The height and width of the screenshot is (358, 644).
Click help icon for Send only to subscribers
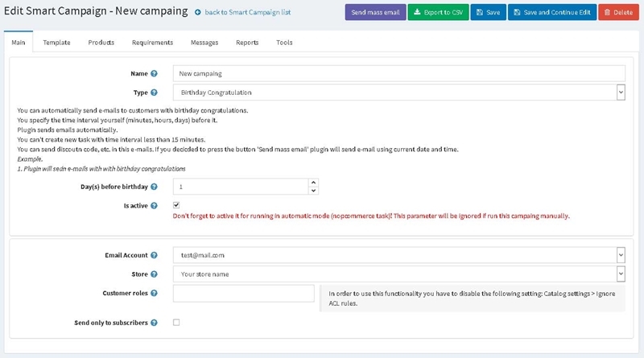point(154,323)
